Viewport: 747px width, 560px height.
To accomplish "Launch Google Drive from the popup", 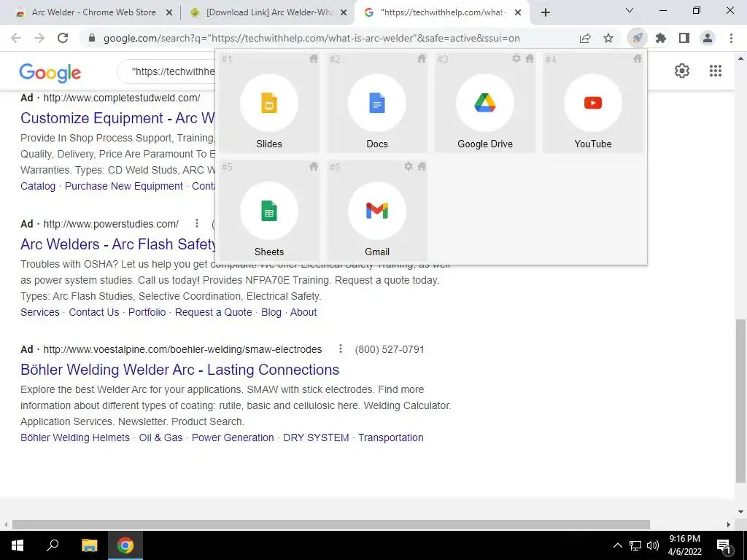I will (x=485, y=103).
